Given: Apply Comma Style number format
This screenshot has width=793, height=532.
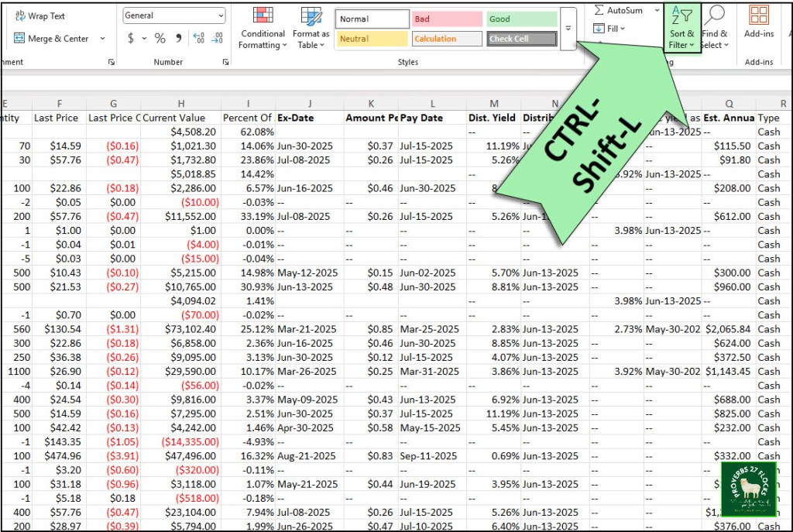Looking at the screenshot, I should [178, 39].
